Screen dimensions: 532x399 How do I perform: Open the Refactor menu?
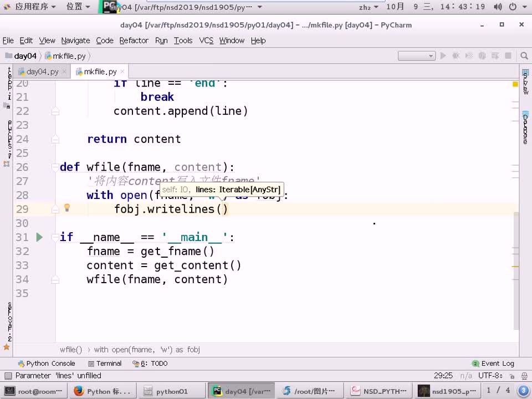(134, 40)
